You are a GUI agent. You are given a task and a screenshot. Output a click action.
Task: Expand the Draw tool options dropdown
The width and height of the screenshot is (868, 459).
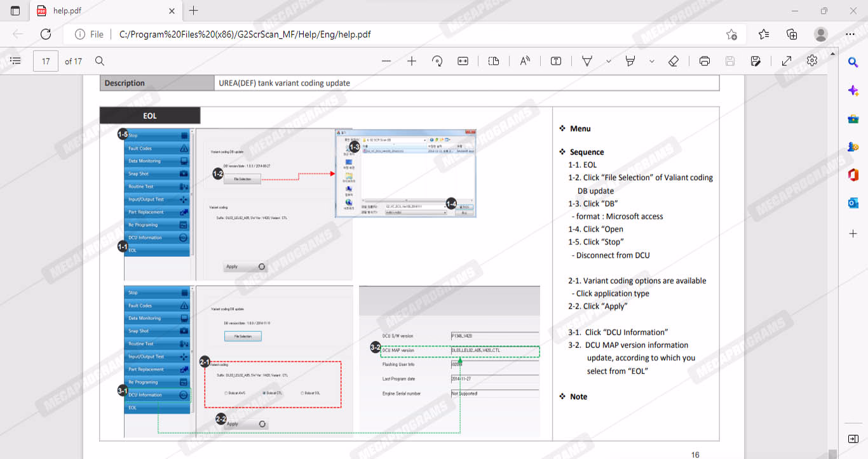(x=609, y=61)
